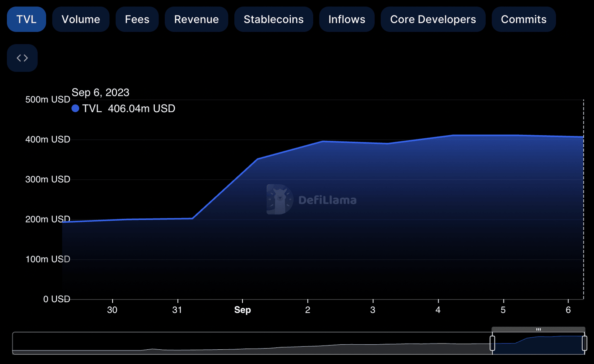The height and width of the screenshot is (364, 594).
Task: Show the Inflows data series
Action: tap(346, 19)
